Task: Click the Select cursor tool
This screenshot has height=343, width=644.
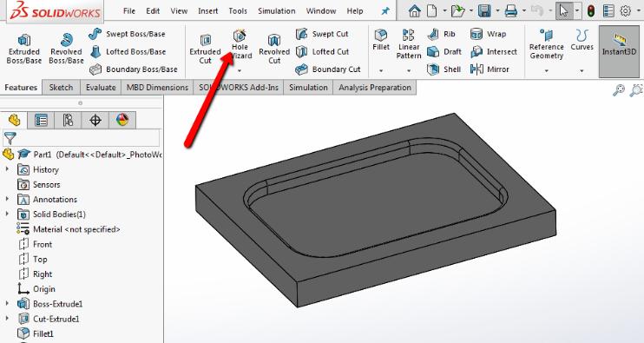Action: (564, 11)
